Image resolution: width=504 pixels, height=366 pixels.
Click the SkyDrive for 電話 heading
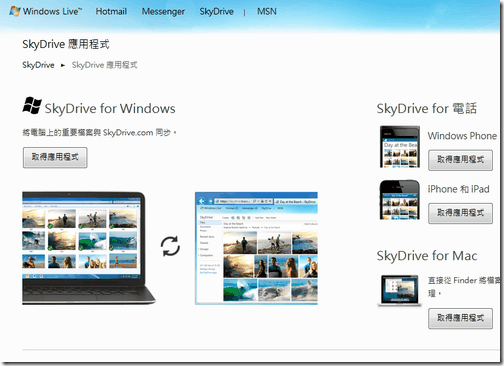click(x=427, y=108)
